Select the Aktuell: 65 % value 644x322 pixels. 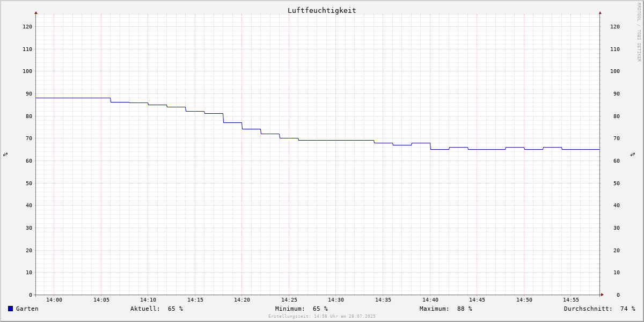pos(157,309)
